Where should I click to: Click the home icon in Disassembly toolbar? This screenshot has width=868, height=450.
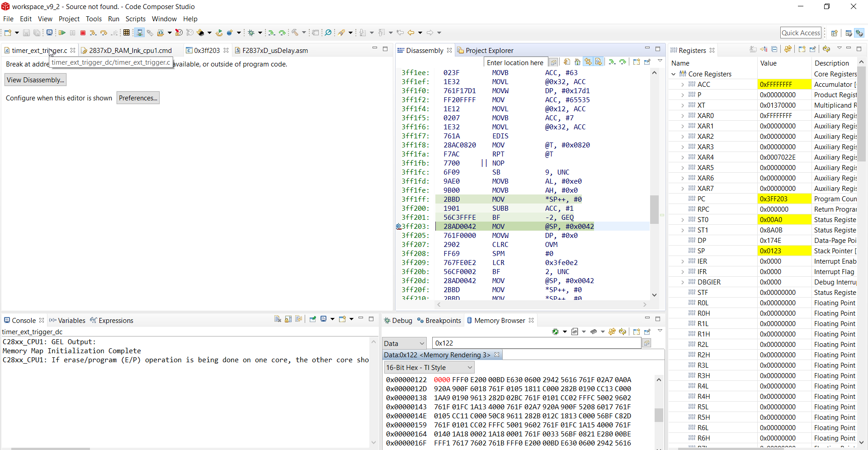pos(577,62)
